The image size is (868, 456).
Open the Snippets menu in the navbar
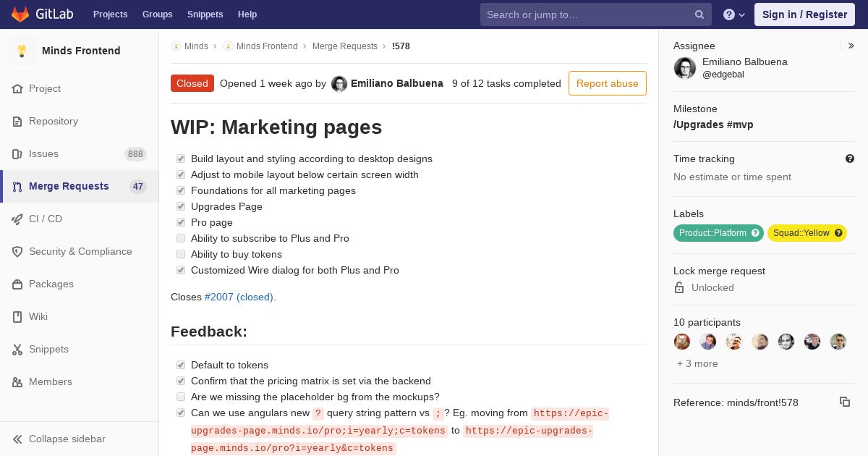(x=205, y=14)
